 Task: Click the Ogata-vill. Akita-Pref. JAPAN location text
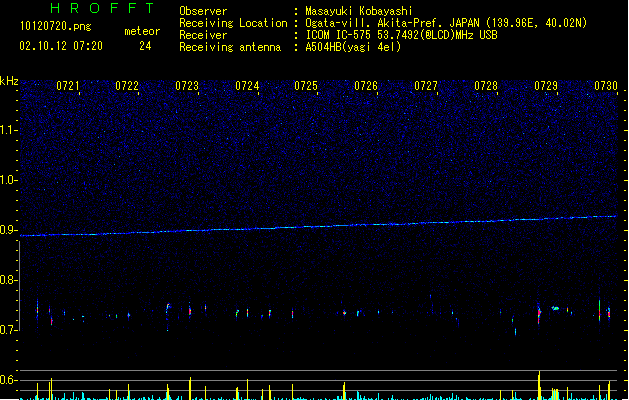pos(446,23)
